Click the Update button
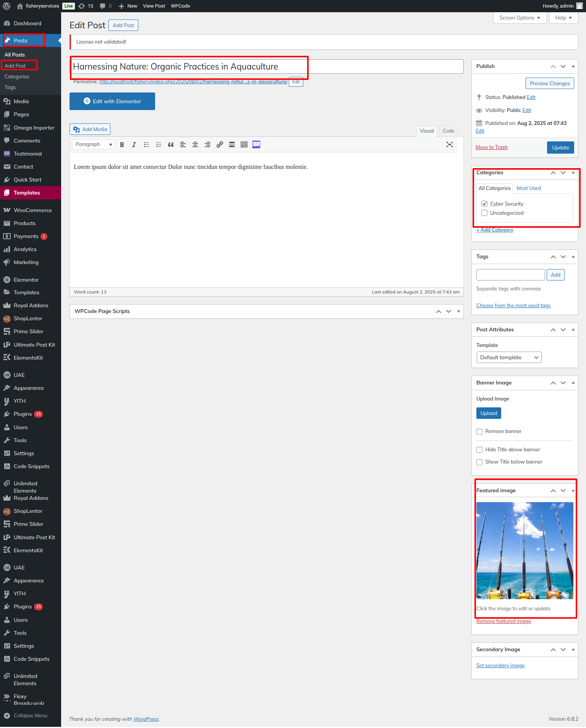The width and height of the screenshot is (586, 728). coord(560,148)
